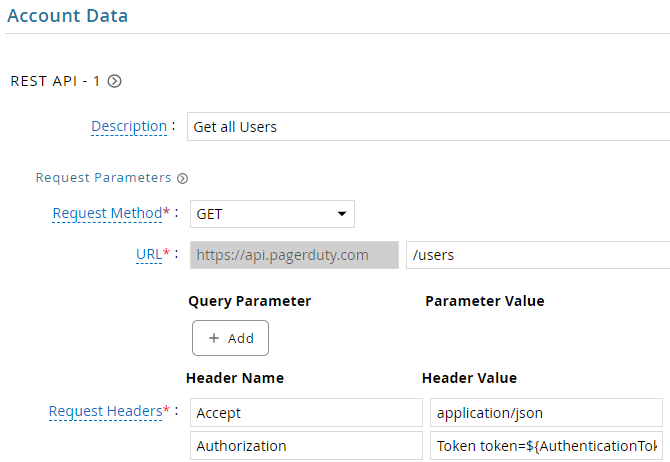Click the REST API - 1 title text

55,81
